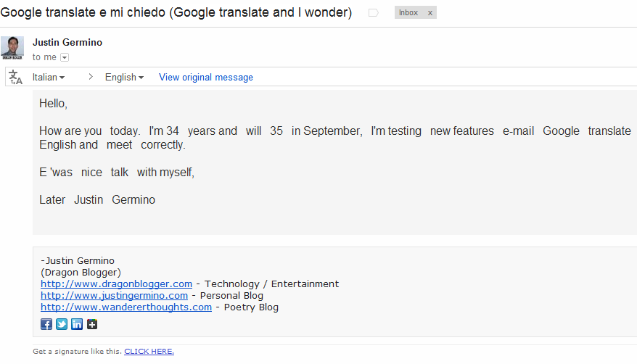Click the '-Justin Germino' signature name
The width and height of the screenshot is (637, 364).
(x=78, y=260)
